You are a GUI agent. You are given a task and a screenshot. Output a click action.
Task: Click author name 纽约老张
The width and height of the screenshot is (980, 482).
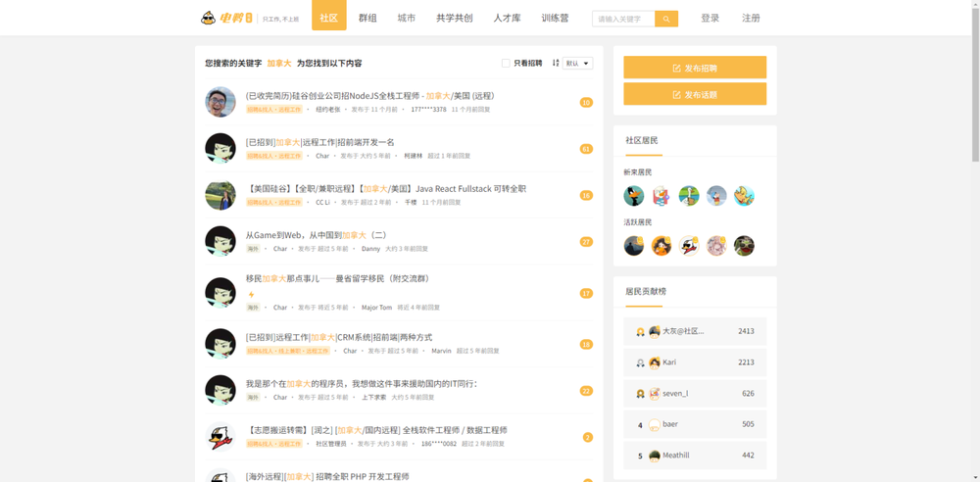327,110
